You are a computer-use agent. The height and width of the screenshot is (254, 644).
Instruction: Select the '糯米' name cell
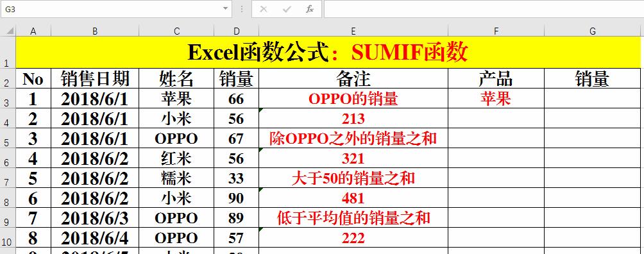click(x=176, y=178)
